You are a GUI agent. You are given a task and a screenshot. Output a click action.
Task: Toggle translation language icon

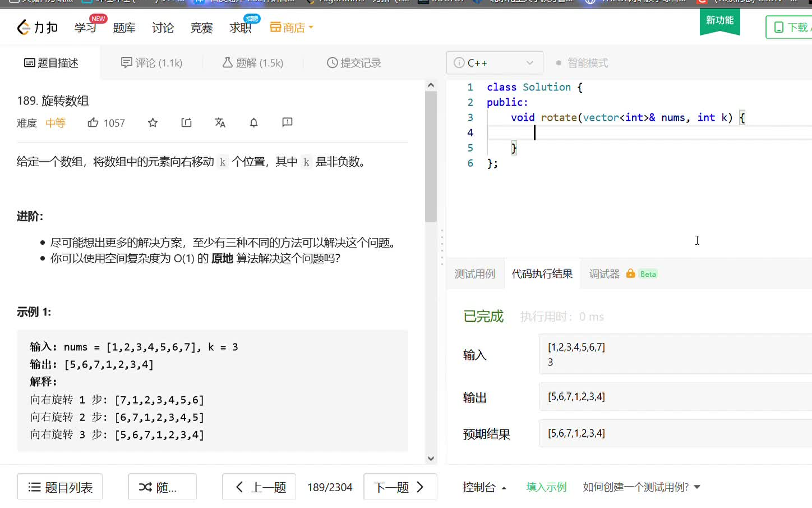220,122
